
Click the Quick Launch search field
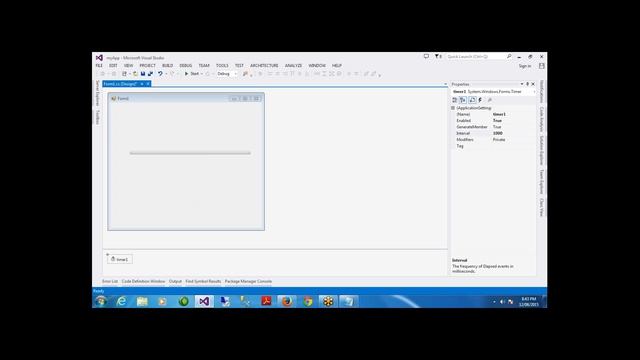476,57
